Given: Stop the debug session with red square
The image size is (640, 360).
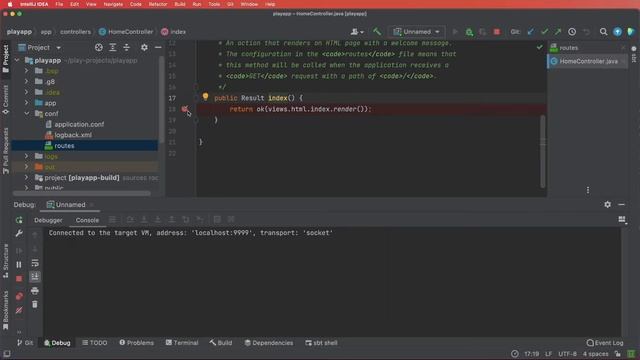Looking at the screenshot, I should [x=19, y=278].
